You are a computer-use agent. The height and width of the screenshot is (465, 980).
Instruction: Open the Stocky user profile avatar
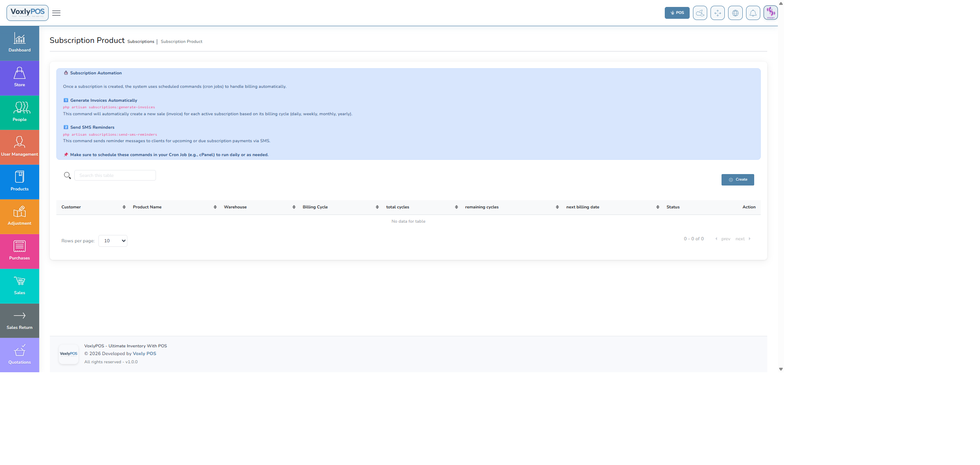tap(771, 13)
